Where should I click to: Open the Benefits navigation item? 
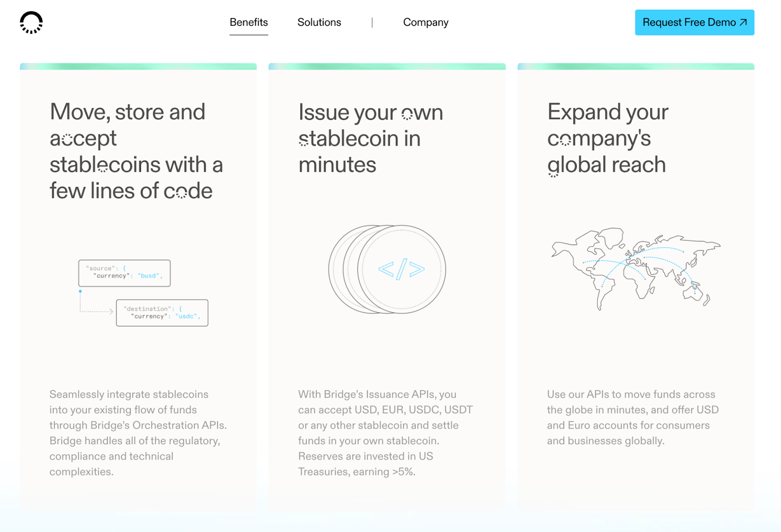coord(248,22)
